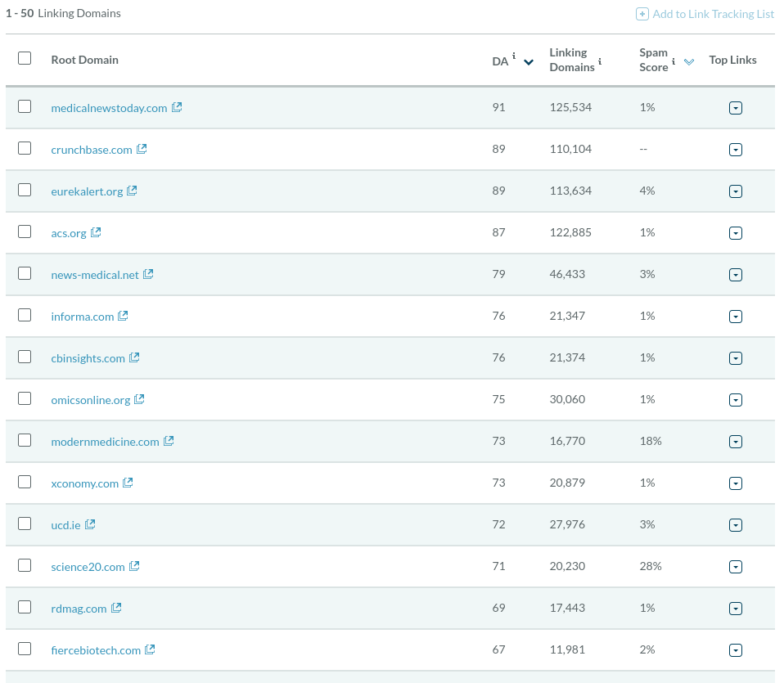Check the ucd.ie row checkbox
Screen dimensions: 784x683
(x=25, y=523)
